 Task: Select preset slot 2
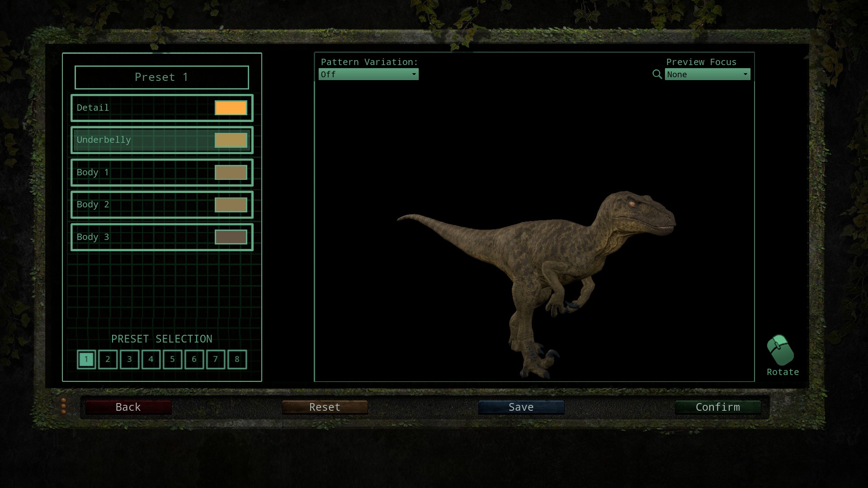(108, 359)
